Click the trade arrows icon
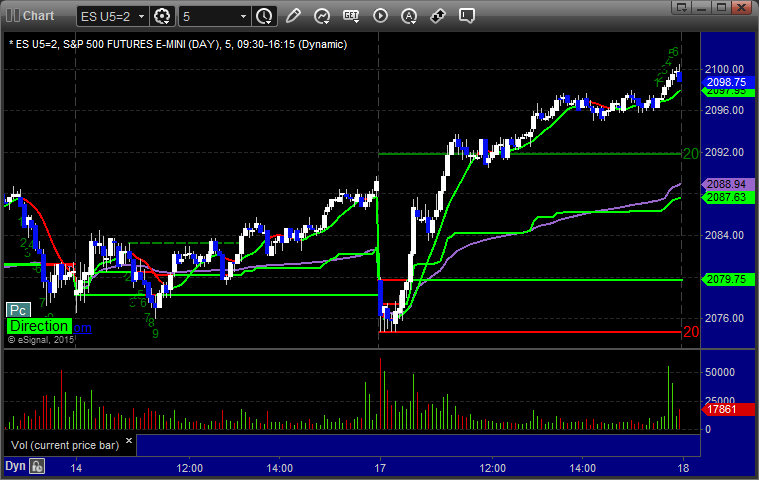The height and width of the screenshot is (480, 759). click(x=438, y=16)
